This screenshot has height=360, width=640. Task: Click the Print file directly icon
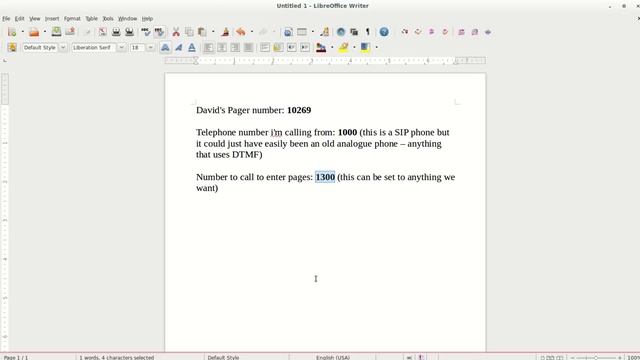pos(116,32)
